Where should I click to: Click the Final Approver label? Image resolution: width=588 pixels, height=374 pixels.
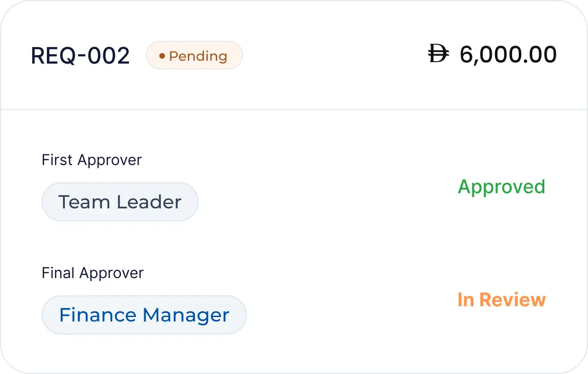point(92,273)
